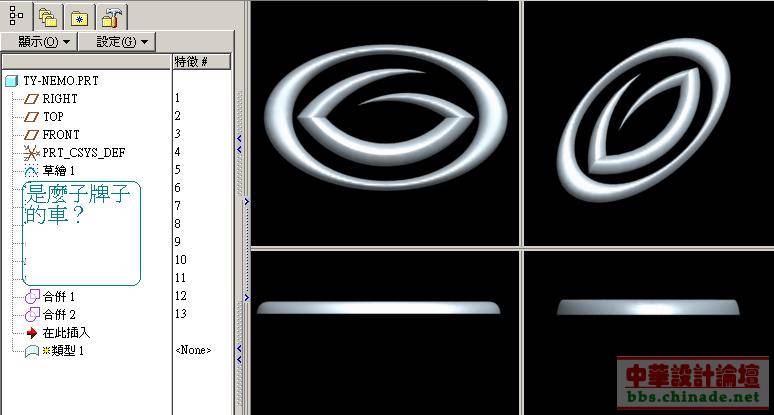The width and height of the screenshot is (774, 415).
Task: Click the red insert-here arrow icon
Action: (x=32, y=333)
